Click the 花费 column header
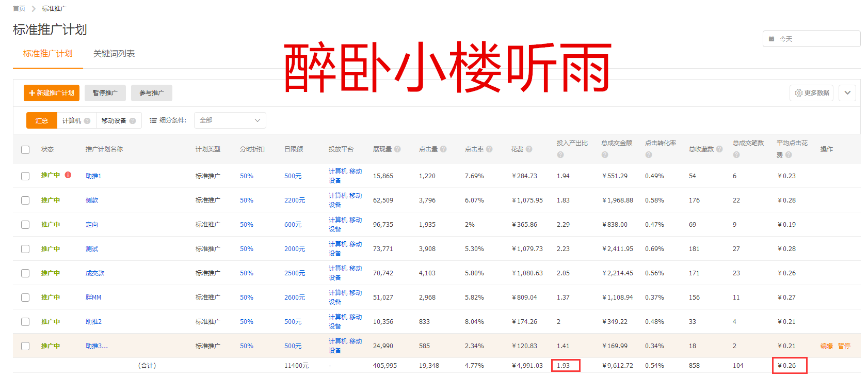868x374 pixels. coord(517,149)
